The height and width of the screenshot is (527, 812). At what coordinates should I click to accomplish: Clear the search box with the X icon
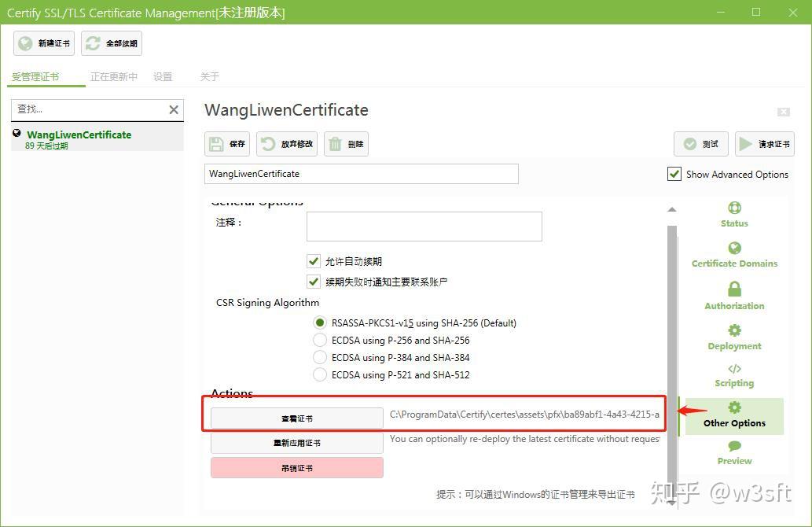(x=174, y=109)
